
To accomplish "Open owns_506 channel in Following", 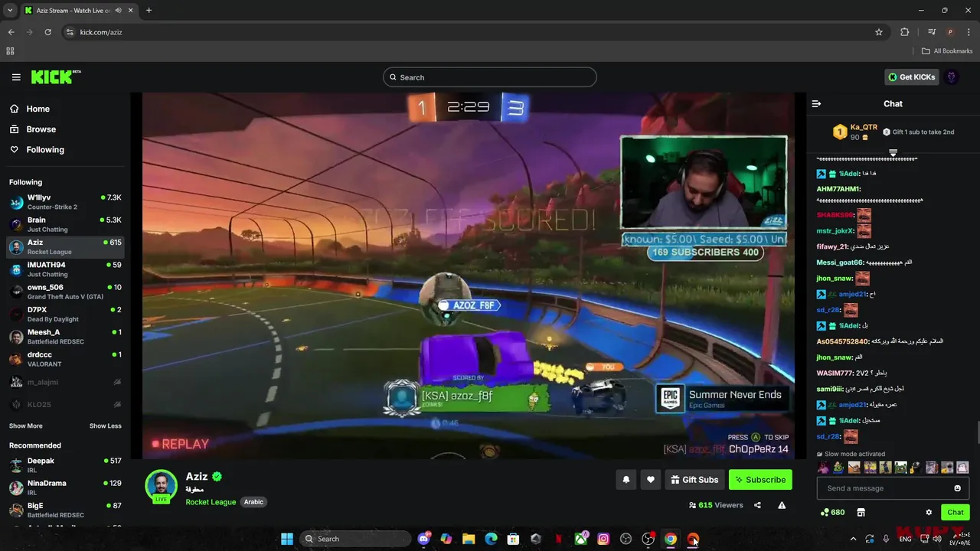I will (x=65, y=292).
